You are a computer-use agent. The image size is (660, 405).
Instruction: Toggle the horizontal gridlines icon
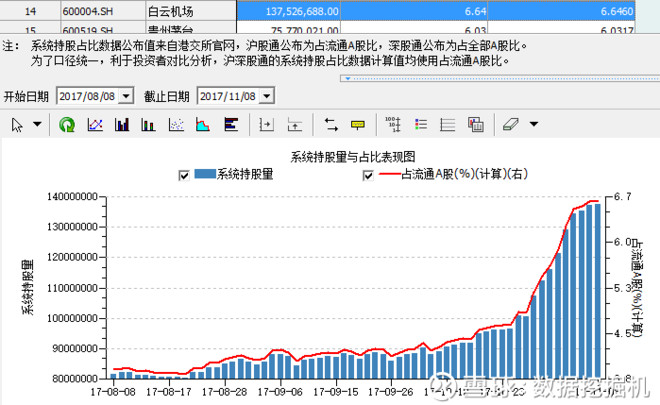tap(447, 125)
